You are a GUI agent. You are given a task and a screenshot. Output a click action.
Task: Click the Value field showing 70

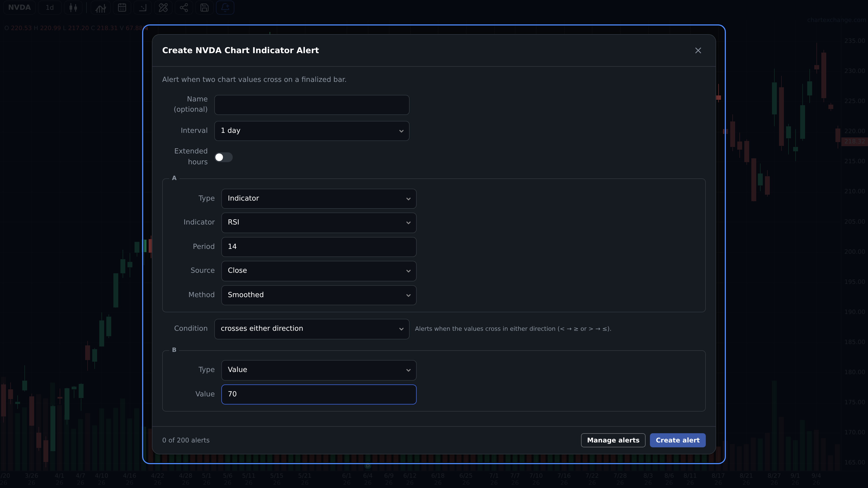coord(318,394)
